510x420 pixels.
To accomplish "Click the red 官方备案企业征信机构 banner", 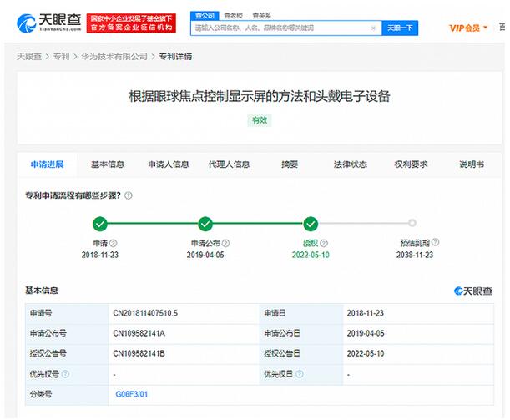I will [x=131, y=23].
